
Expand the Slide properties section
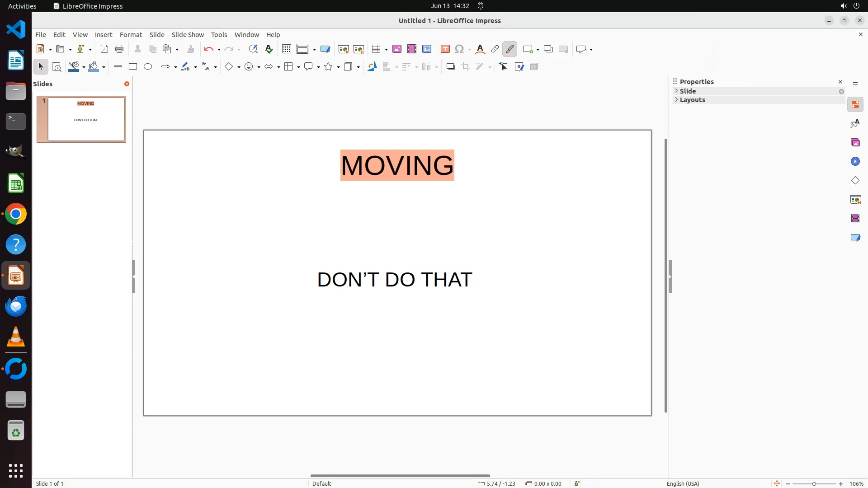pos(688,91)
